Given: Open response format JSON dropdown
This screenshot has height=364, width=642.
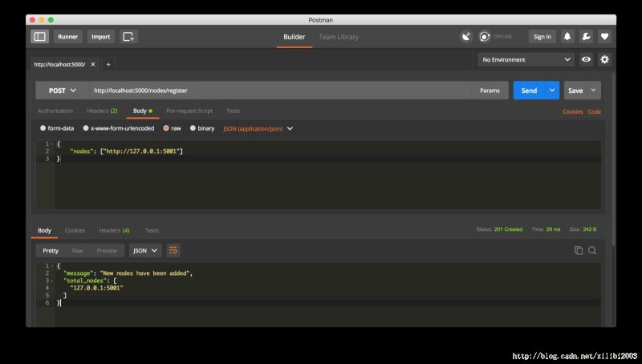Looking at the screenshot, I should (x=145, y=250).
